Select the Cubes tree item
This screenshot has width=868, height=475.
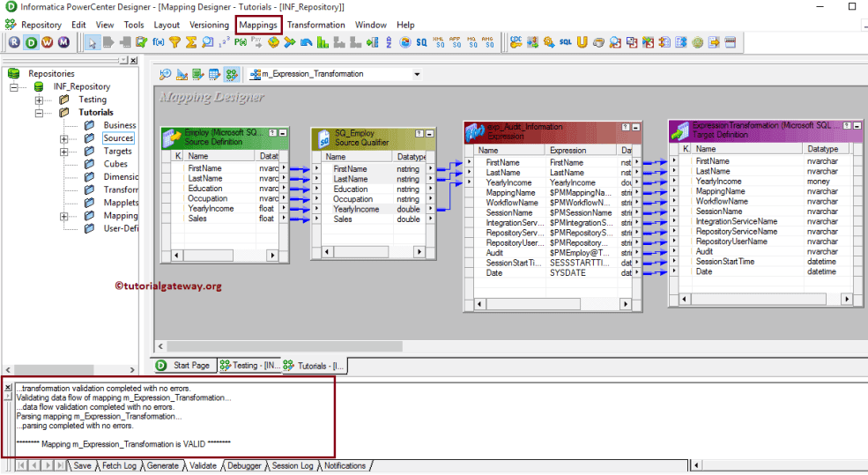[x=115, y=164]
